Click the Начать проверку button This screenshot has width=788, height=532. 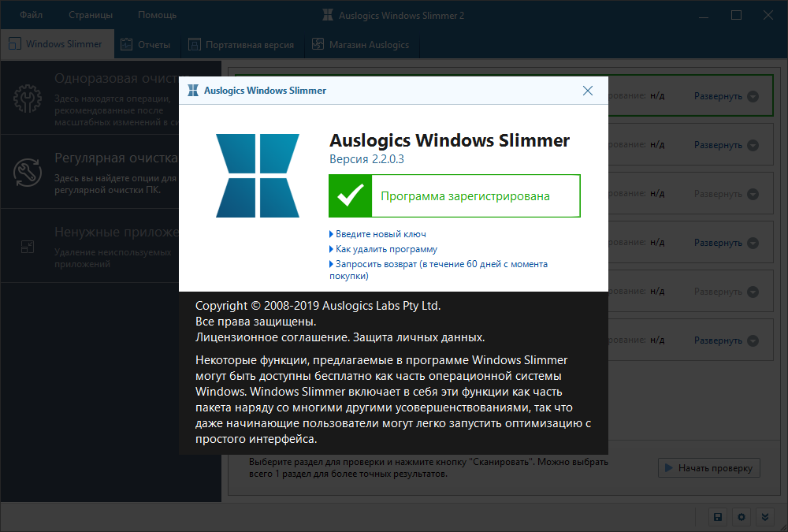[x=708, y=467]
